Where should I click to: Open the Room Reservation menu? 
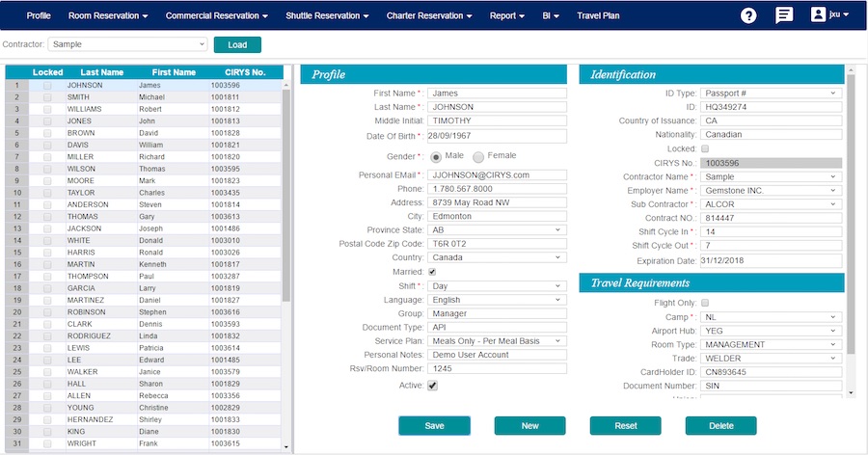pos(108,16)
